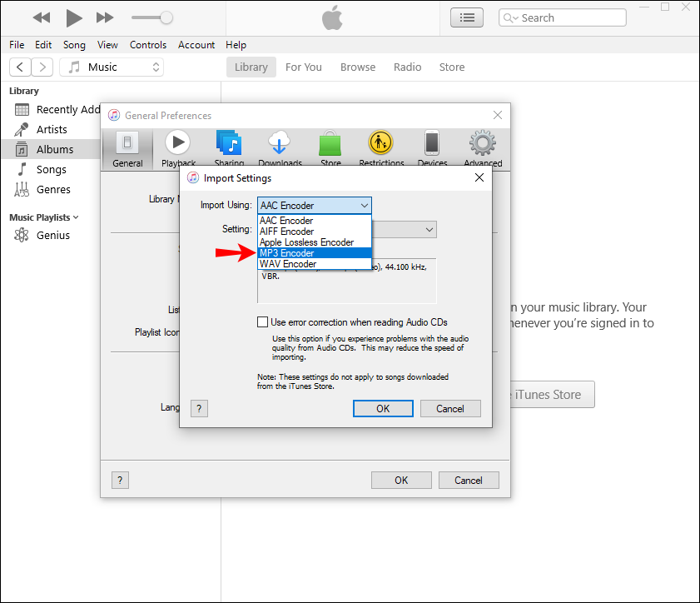Click the Search field in iTunes
Image resolution: width=700 pixels, height=603 pixels.
click(x=562, y=17)
